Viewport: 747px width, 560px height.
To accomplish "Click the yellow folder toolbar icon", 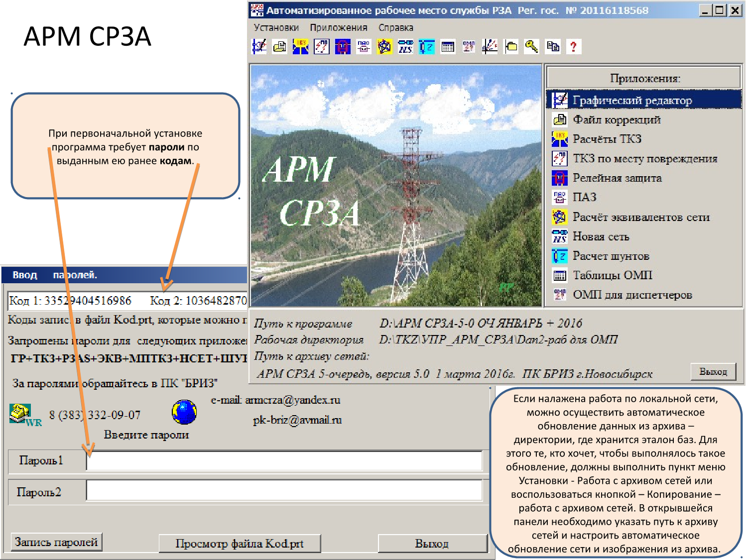I will pyautogui.click(x=511, y=47).
